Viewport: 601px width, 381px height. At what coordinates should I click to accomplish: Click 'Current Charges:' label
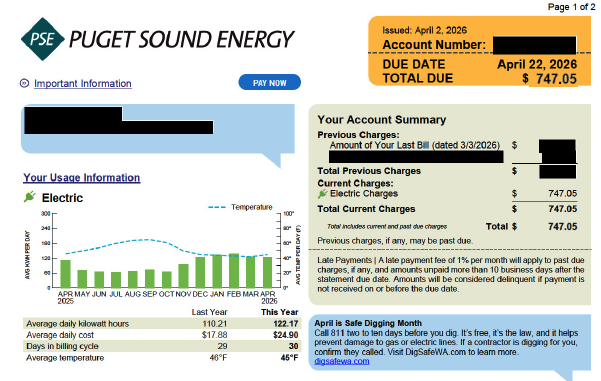pyautogui.click(x=355, y=183)
